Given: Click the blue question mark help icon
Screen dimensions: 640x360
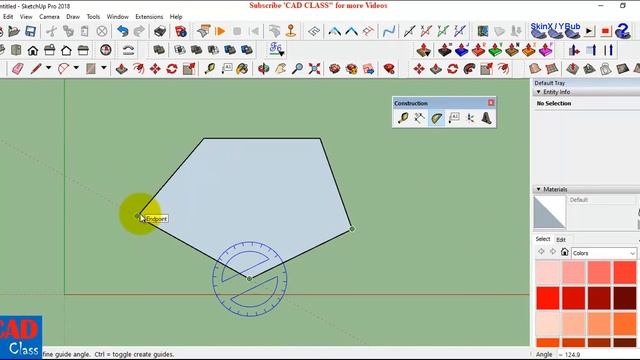Looking at the screenshot, I should coord(623,31).
